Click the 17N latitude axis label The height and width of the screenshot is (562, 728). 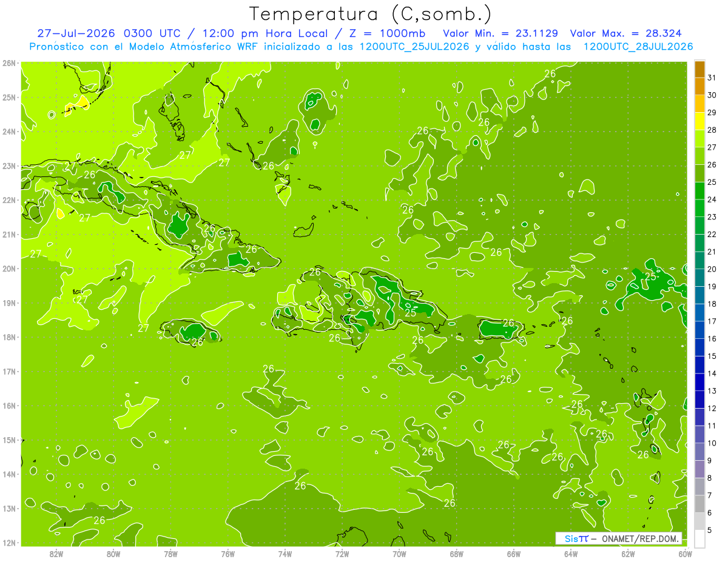point(9,372)
